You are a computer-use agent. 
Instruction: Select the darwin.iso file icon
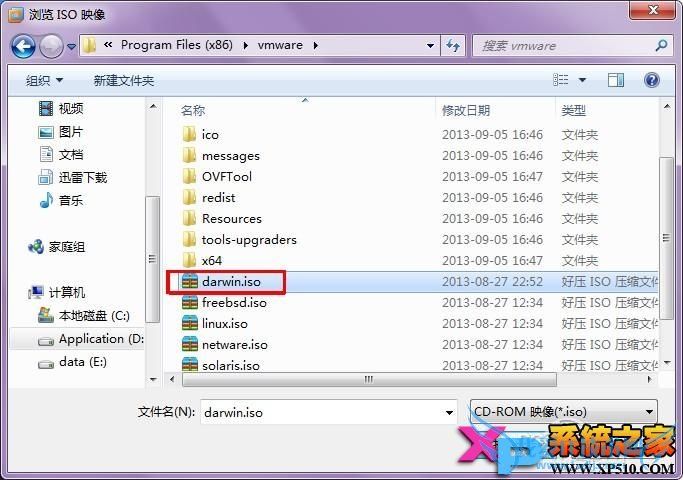(x=189, y=281)
